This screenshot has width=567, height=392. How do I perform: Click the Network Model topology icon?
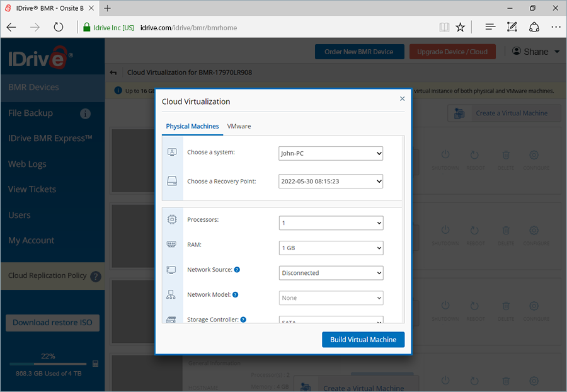172,294
